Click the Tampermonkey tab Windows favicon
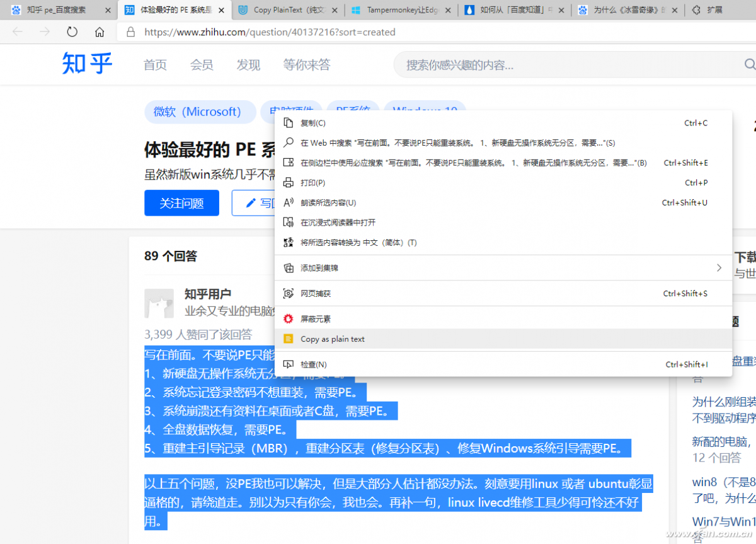This screenshot has height=544, width=756. coord(356,10)
